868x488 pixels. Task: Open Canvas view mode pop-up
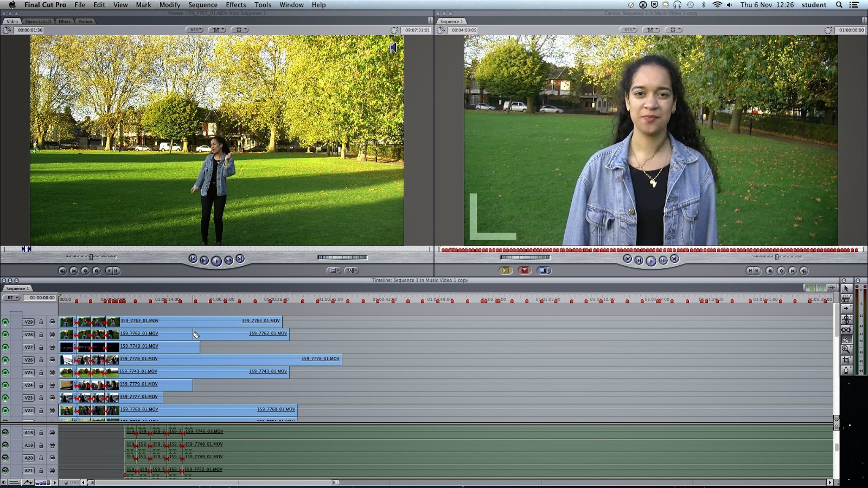point(673,30)
